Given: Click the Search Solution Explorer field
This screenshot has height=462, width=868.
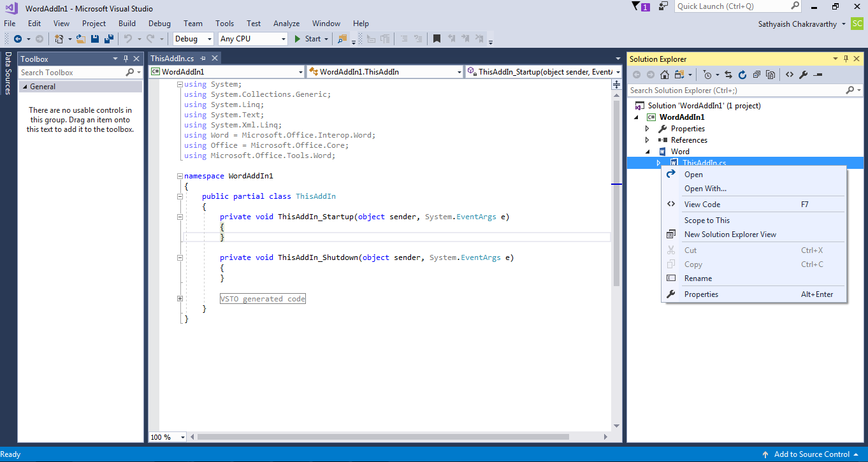Looking at the screenshot, I should pos(739,90).
